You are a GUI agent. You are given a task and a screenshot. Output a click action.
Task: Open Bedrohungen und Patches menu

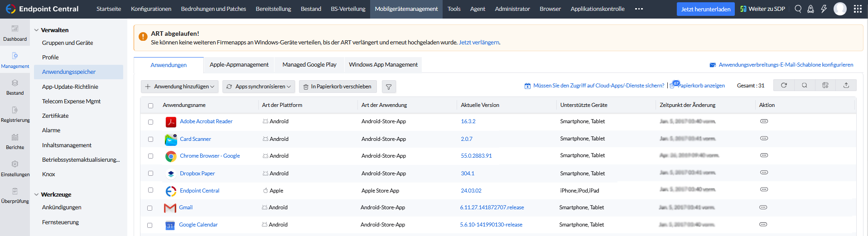213,9
